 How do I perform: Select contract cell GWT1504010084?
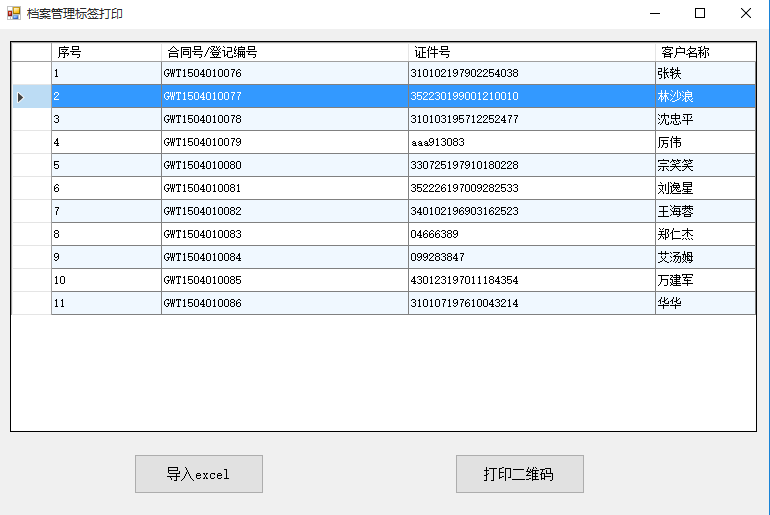(285, 258)
